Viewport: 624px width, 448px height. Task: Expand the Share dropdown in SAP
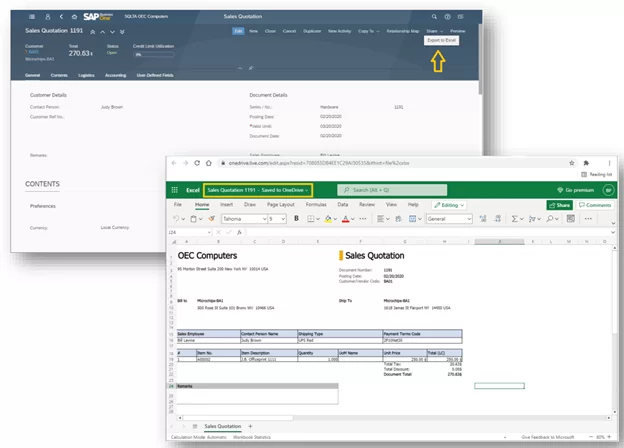click(435, 31)
